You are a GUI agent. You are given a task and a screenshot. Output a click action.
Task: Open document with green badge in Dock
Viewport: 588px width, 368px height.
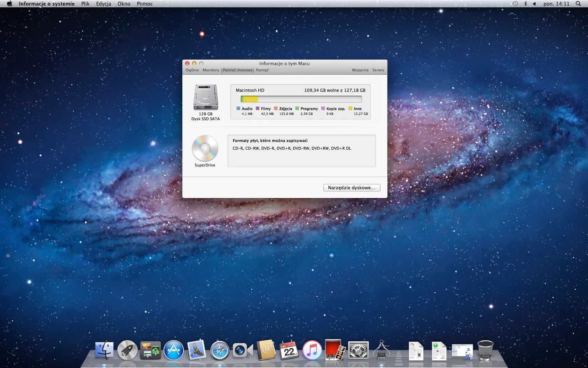[x=439, y=351]
